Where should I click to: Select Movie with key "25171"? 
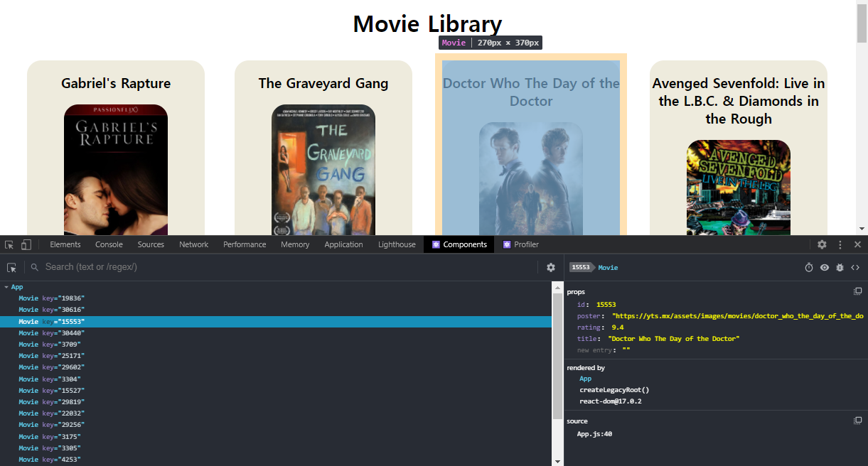[276, 356]
